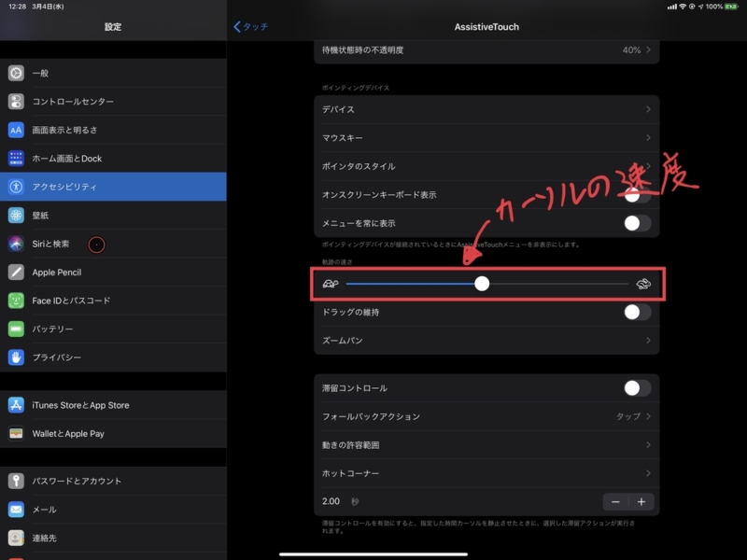Screen dimensions: 747x560
Task: Click the unfilled right part of the tracking speed slider
Action: (x=558, y=284)
